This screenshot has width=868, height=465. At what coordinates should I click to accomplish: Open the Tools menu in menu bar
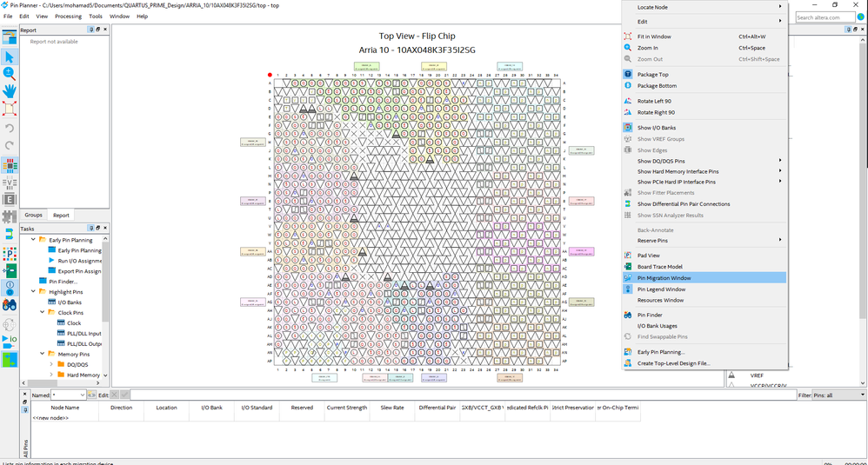(96, 16)
